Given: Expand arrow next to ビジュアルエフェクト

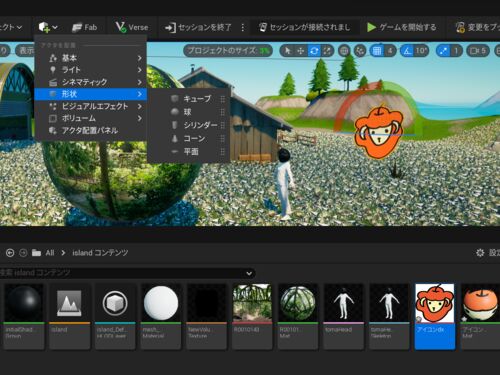Looking at the screenshot, I should (140, 106).
